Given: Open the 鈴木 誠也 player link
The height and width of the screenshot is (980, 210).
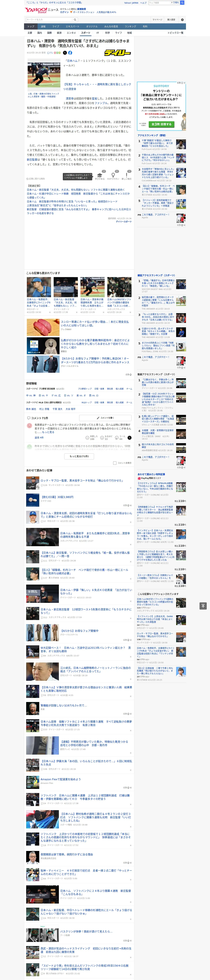Looking at the screenshot, I should tap(31, 409).
